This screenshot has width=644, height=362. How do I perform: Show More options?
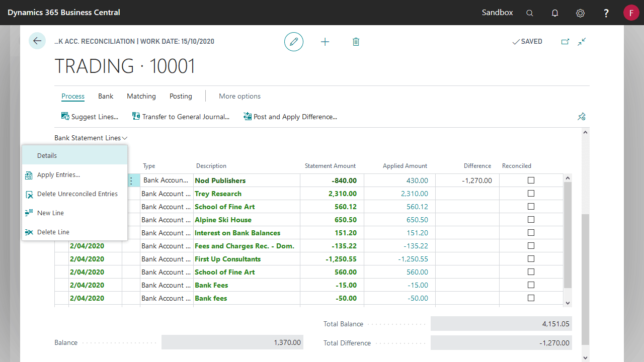pos(239,96)
